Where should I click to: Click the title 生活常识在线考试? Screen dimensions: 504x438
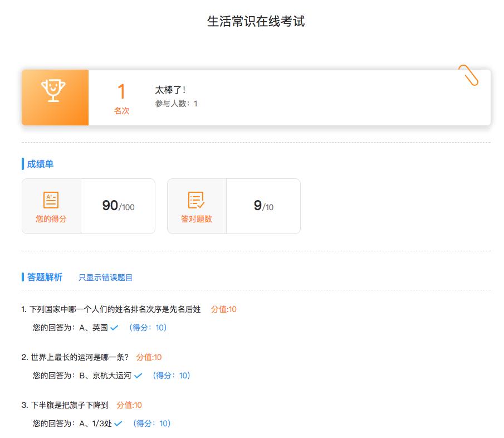[256, 21]
